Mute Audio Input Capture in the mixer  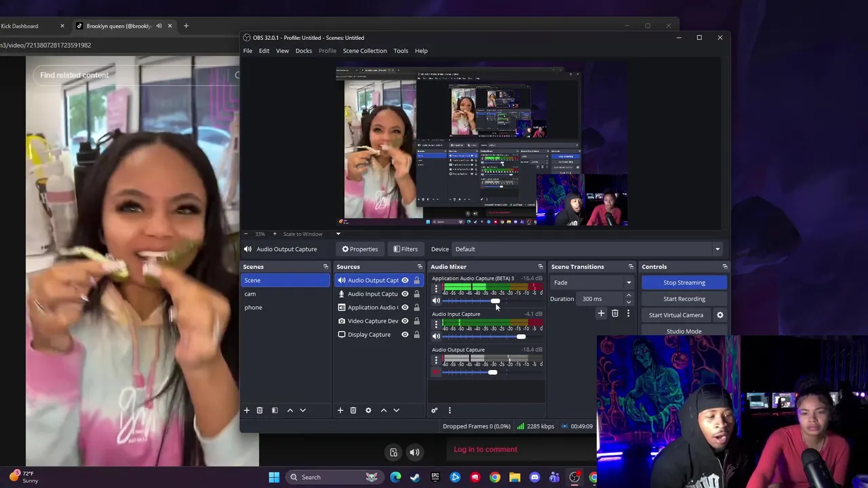tap(436, 336)
